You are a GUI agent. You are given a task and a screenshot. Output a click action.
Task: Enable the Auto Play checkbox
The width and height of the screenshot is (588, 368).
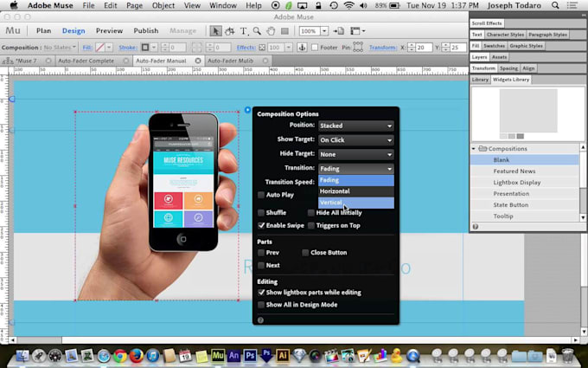click(x=261, y=195)
